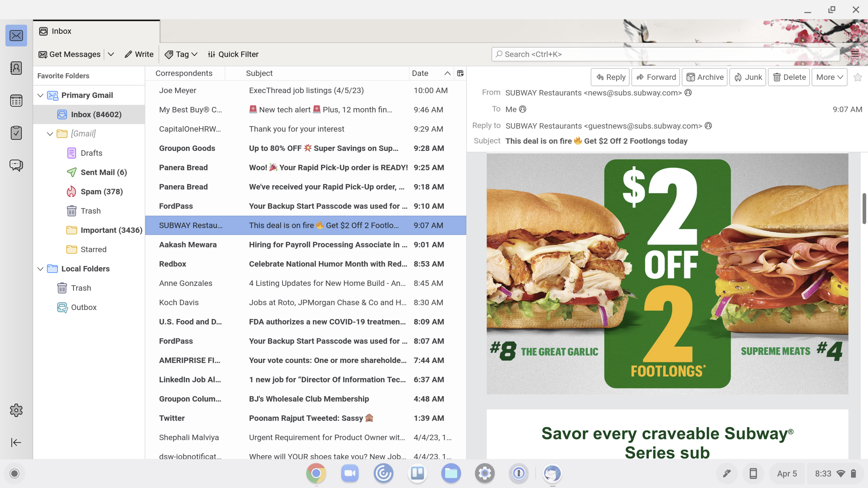Open Redbox National Humor Month email
Viewport: 868px width, 488px height.
306,264
